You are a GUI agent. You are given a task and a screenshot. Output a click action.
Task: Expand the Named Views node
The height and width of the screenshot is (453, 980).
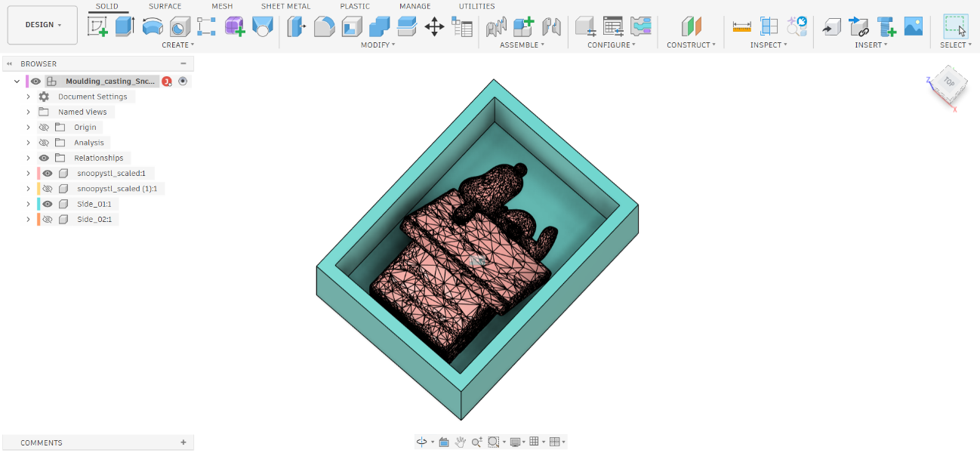click(29, 112)
